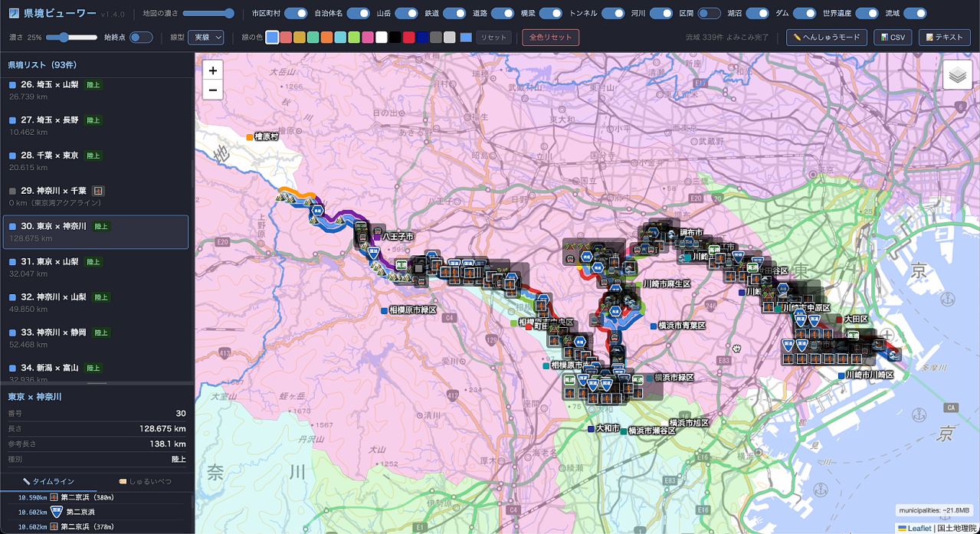Image resolution: width=980 pixels, height=534 pixels.
Task: Turn on the 始終点 switch
Action: [141, 37]
